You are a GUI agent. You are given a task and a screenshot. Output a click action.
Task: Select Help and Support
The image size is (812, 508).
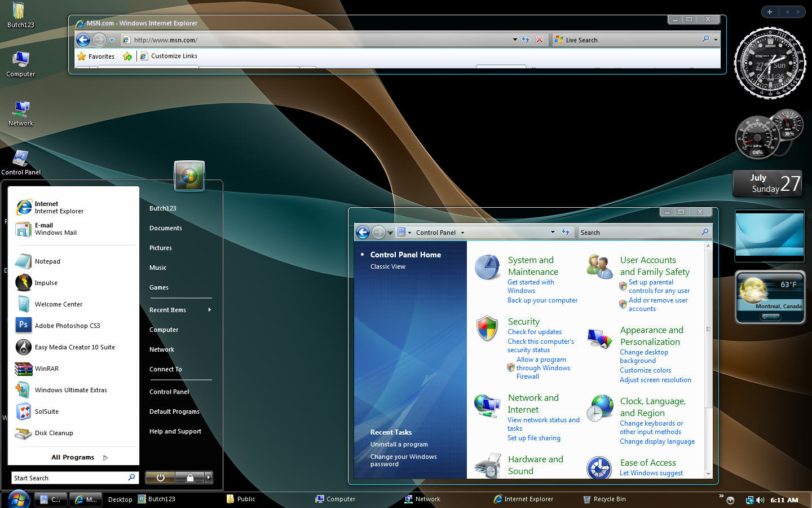point(175,431)
